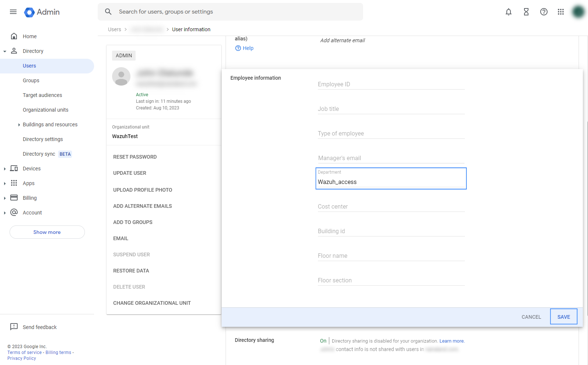Cancel editing employee information
This screenshot has width=588, height=365.
[x=531, y=317]
